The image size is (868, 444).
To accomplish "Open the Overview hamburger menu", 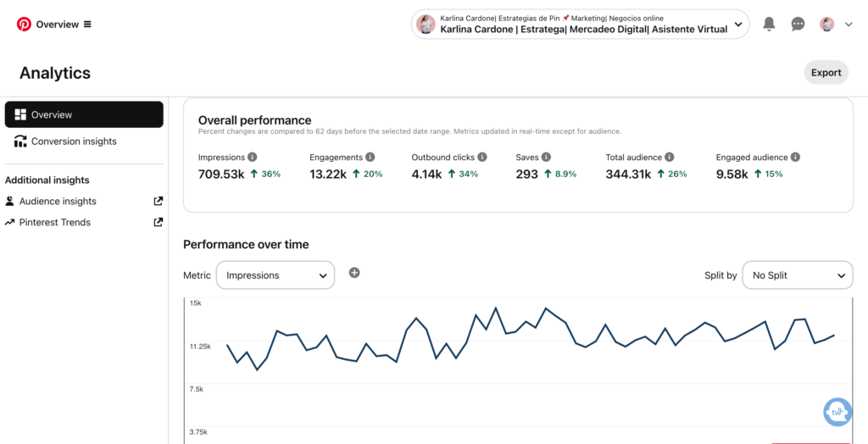I will (x=87, y=25).
